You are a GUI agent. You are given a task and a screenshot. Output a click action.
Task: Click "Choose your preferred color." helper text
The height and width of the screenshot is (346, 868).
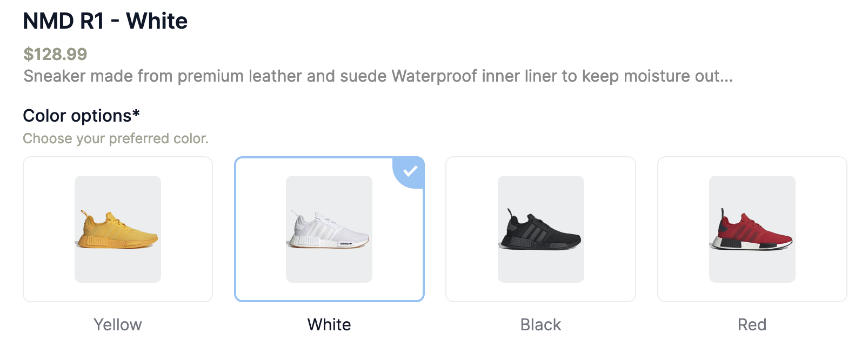(116, 138)
